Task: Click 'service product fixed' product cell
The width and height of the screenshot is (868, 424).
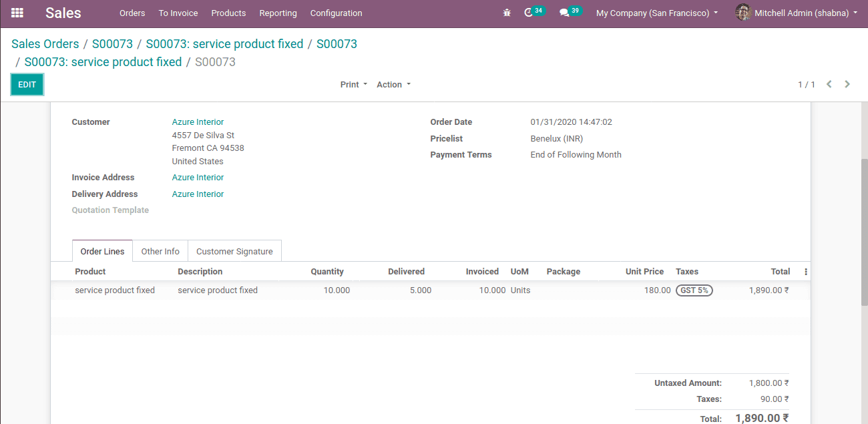Action: 115,290
